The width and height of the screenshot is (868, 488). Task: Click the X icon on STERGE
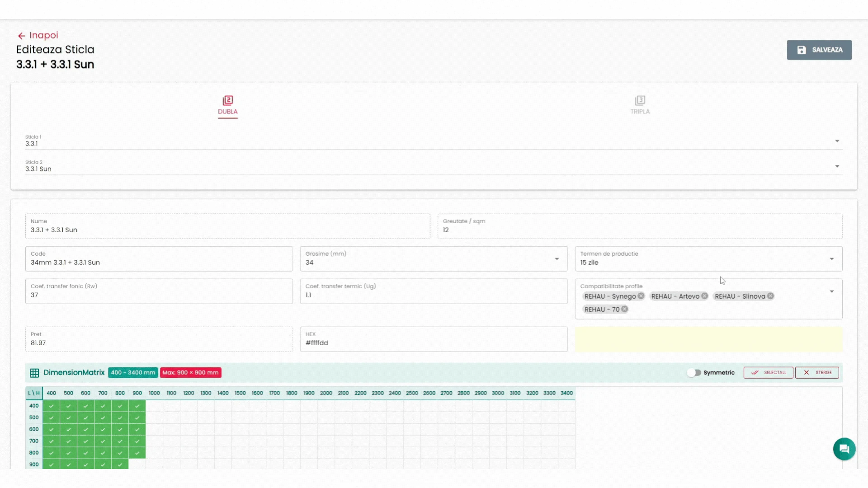pyautogui.click(x=806, y=373)
